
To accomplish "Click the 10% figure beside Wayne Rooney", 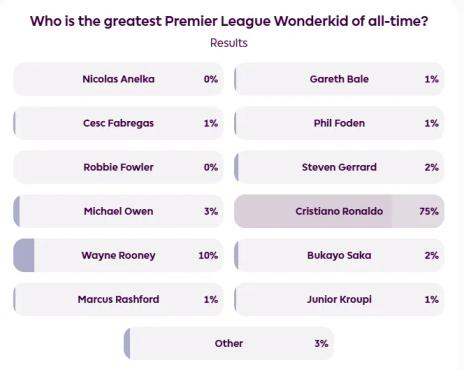I will (208, 255).
